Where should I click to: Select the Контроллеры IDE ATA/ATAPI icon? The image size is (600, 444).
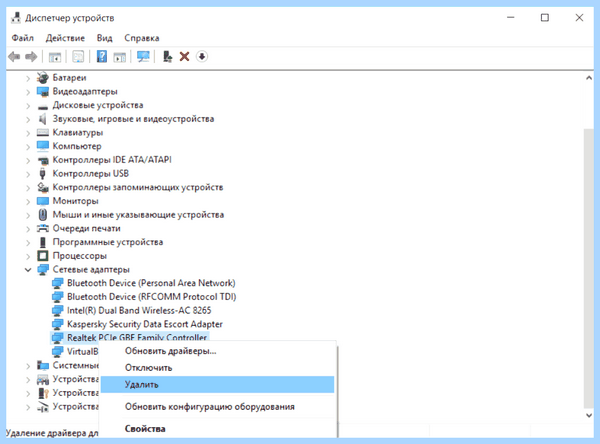tap(43, 160)
